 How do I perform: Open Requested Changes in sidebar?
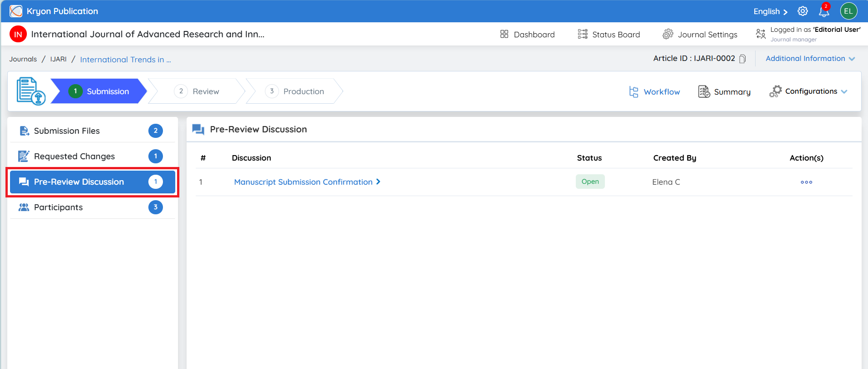pyautogui.click(x=93, y=156)
